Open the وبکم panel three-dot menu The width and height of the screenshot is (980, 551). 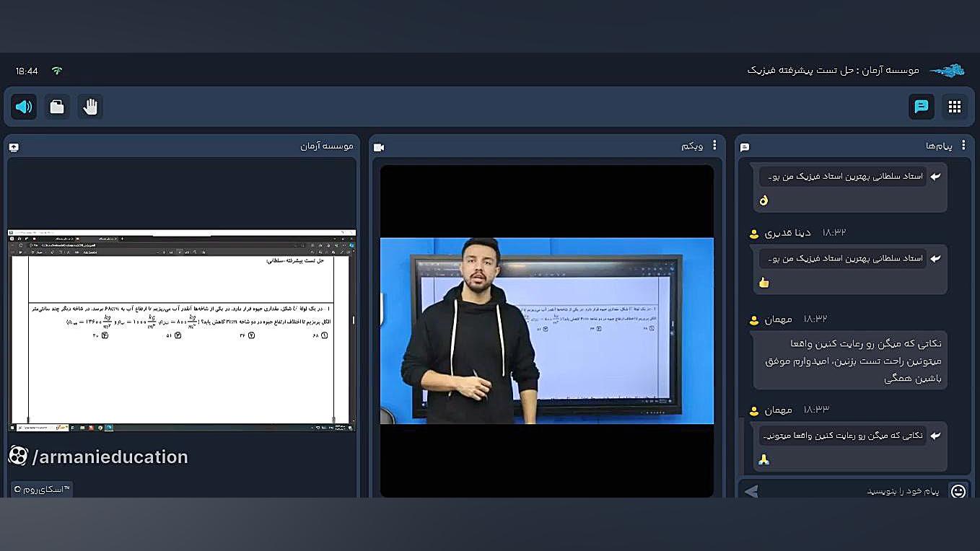tap(714, 146)
